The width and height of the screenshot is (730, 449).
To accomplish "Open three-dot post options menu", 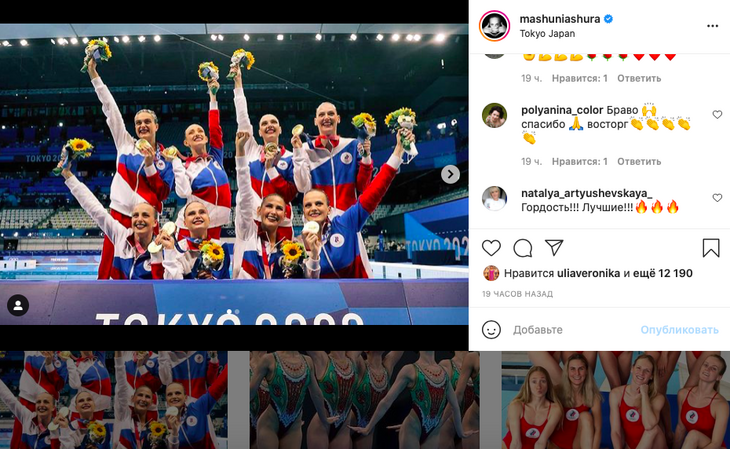I will point(712,26).
